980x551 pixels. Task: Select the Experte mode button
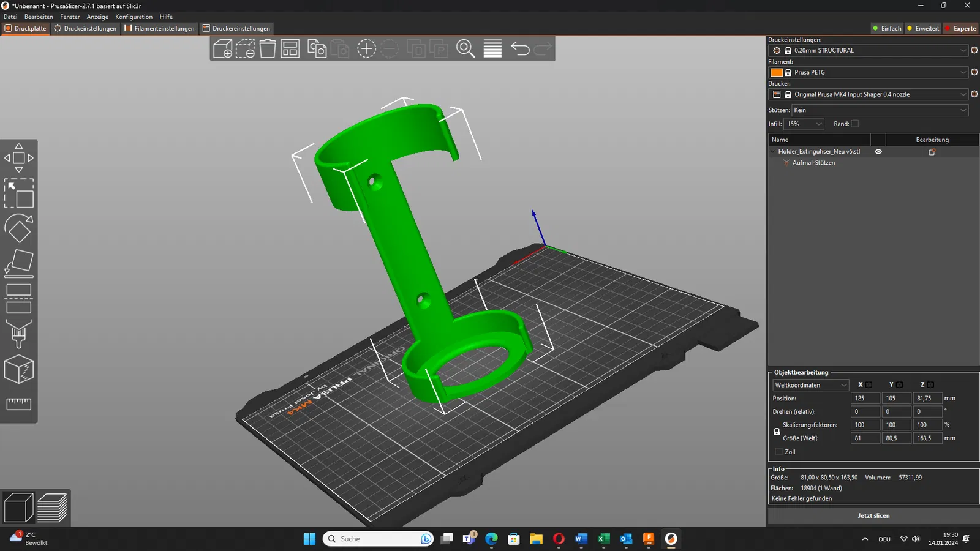point(960,28)
